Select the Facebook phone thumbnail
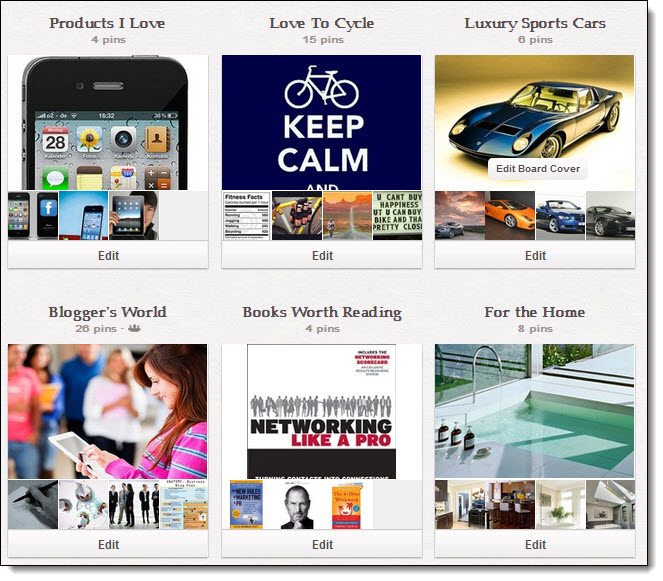The height and width of the screenshot is (581, 663). pos(46,215)
